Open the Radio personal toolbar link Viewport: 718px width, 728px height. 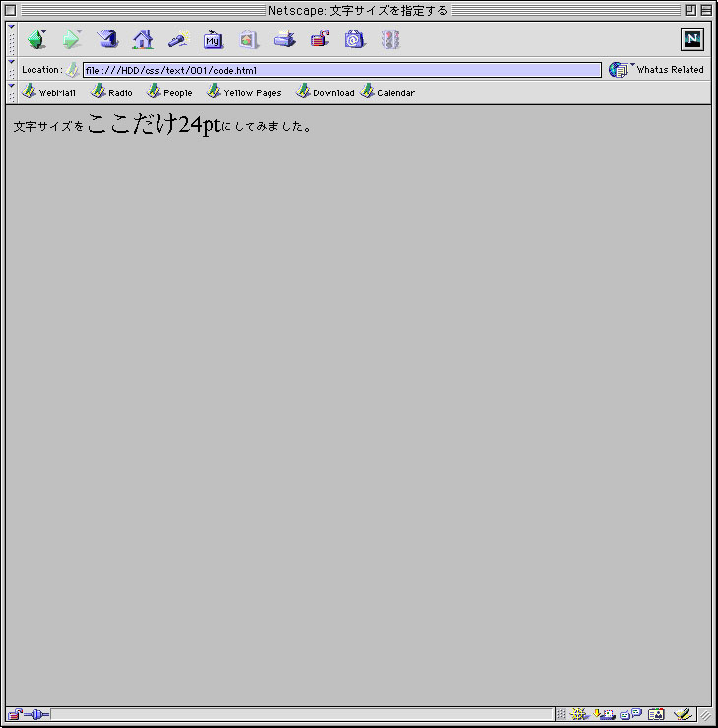coord(112,92)
